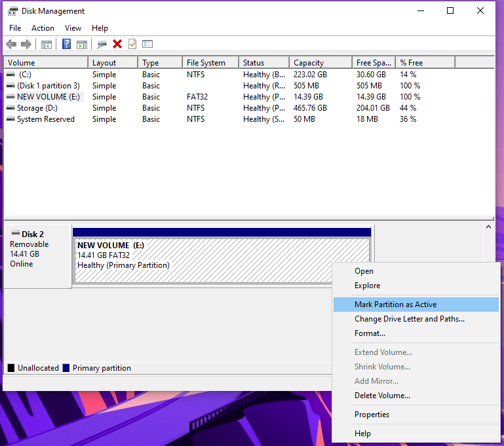
Task: Sort by the Volume column header
Action: click(x=46, y=63)
